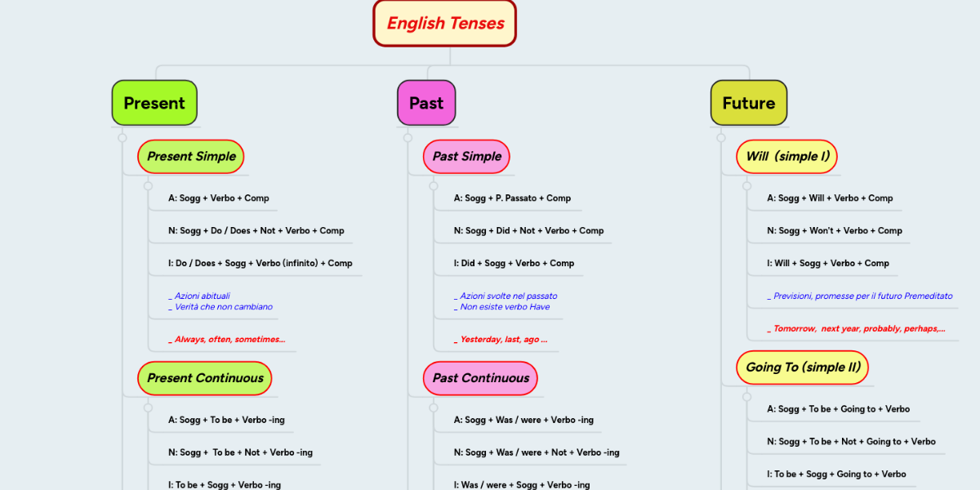
Task: Select the Present Continuous subtopic
Action: click(204, 378)
